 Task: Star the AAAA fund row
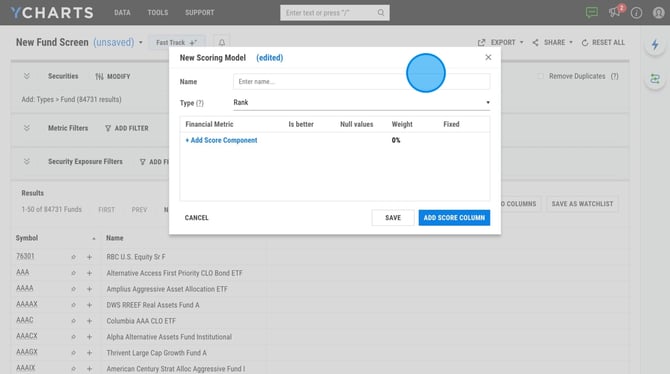coord(73,289)
